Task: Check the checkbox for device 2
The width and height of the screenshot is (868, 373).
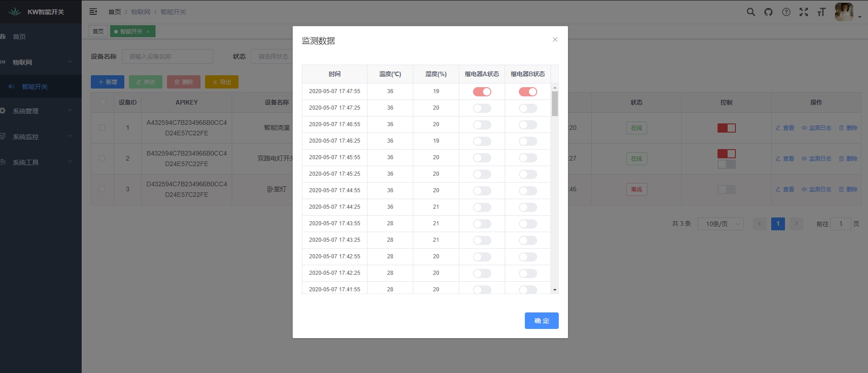Action: 102,158
